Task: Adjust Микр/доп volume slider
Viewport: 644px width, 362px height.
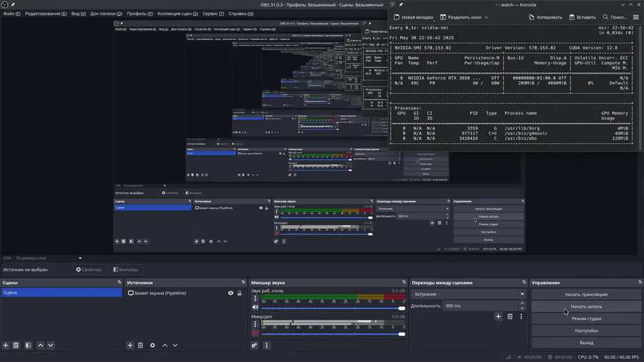Action: (333, 334)
